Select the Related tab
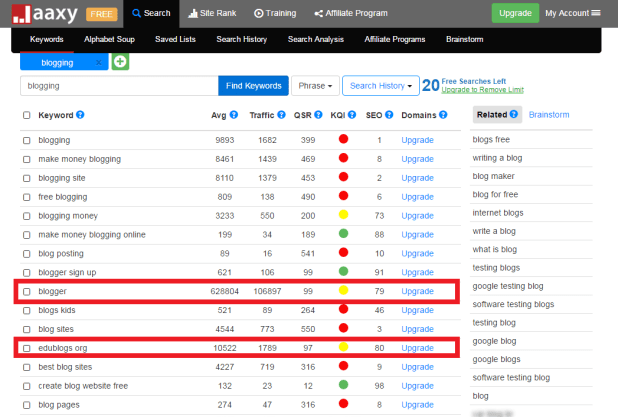Viewport: 618px width, 417px height. click(x=497, y=114)
